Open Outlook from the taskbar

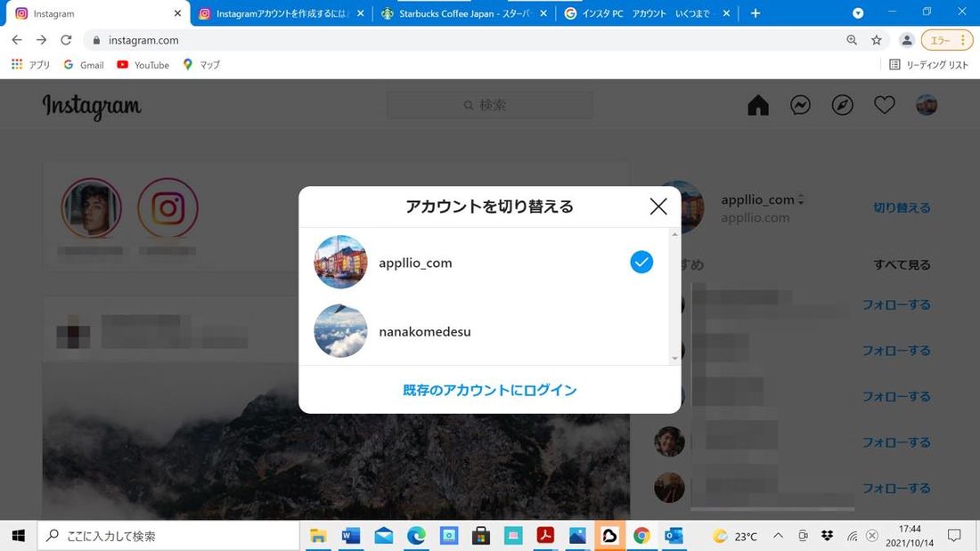pyautogui.click(x=674, y=535)
